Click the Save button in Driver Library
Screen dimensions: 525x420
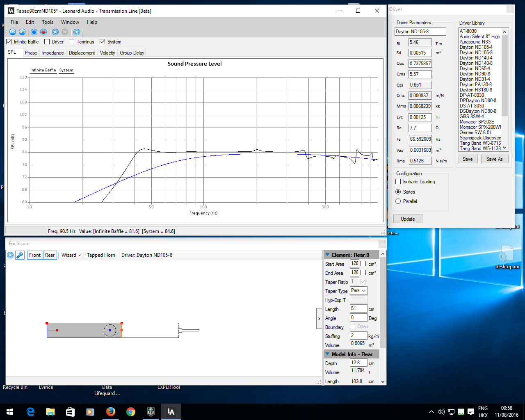click(468, 159)
